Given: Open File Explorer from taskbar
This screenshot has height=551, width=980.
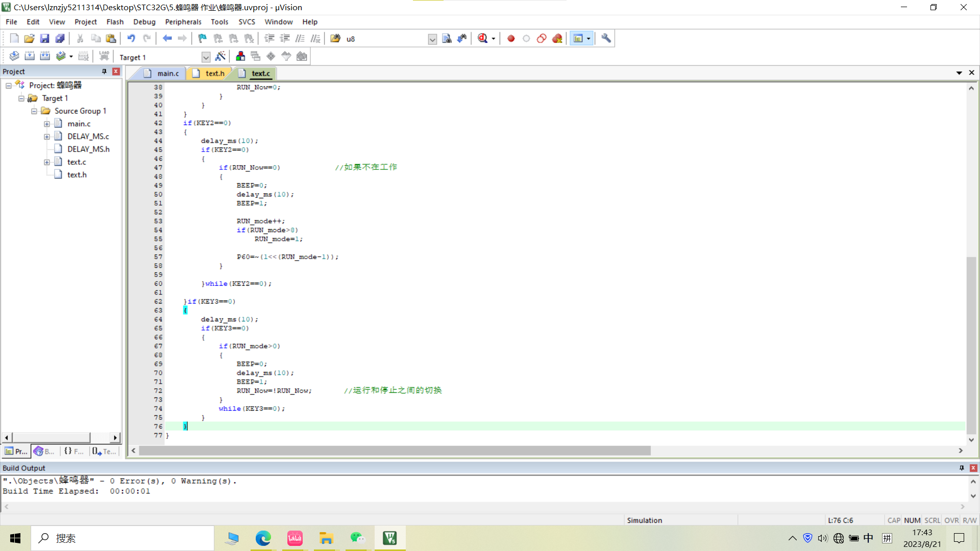Looking at the screenshot, I should [326, 538].
